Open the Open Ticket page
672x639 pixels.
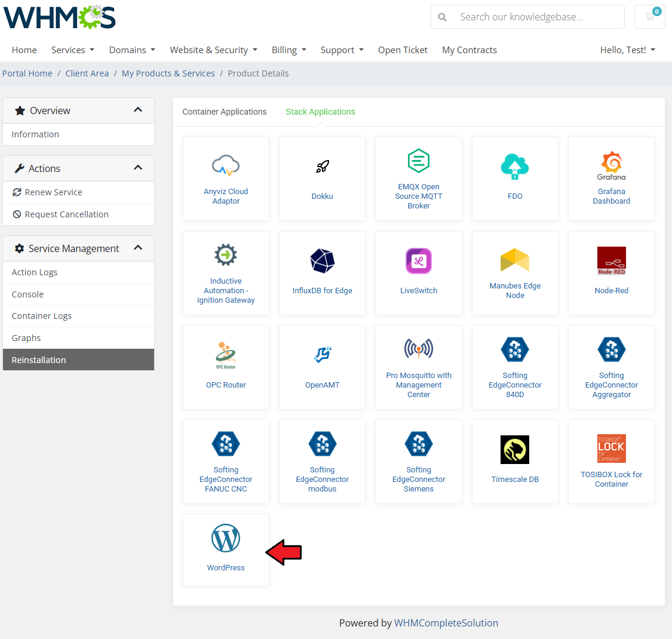(x=403, y=50)
